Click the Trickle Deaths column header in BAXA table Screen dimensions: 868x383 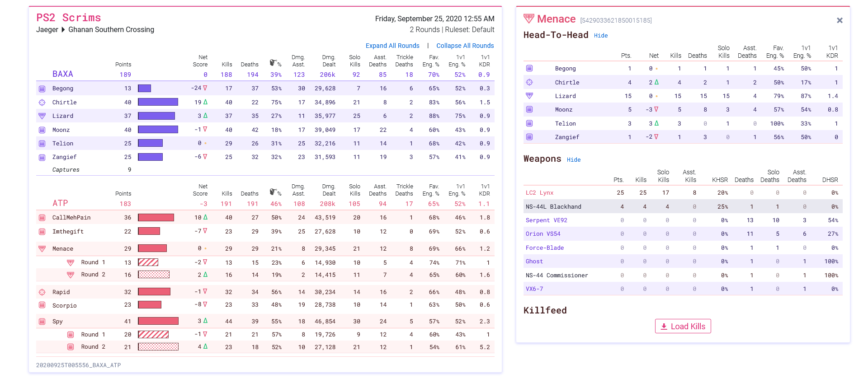coord(404,61)
